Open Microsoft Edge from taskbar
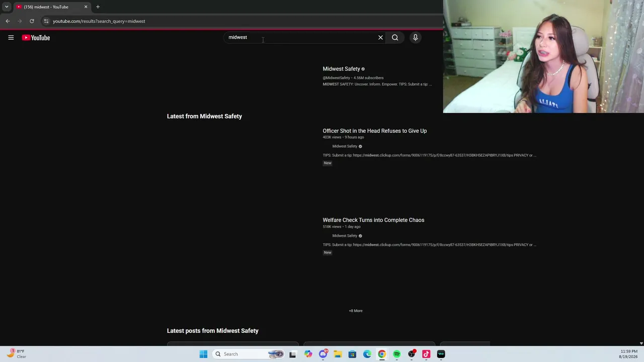644x362 pixels. point(367,354)
